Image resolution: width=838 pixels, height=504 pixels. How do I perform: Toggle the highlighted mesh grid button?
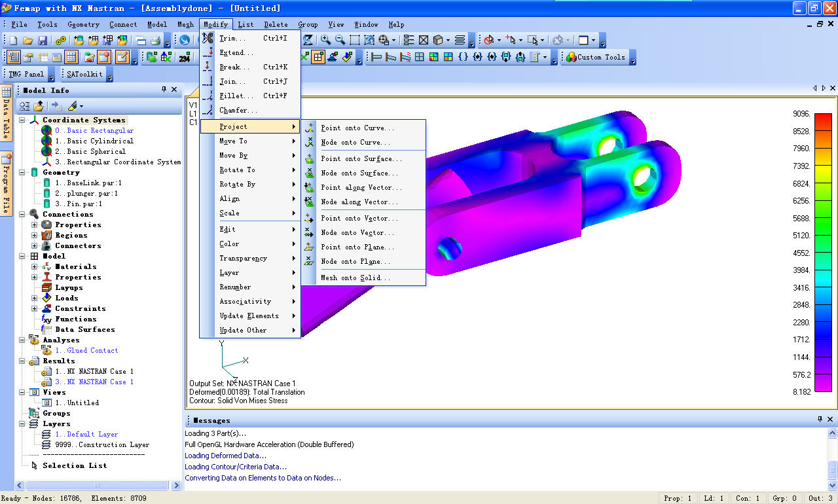pos(318,58)
